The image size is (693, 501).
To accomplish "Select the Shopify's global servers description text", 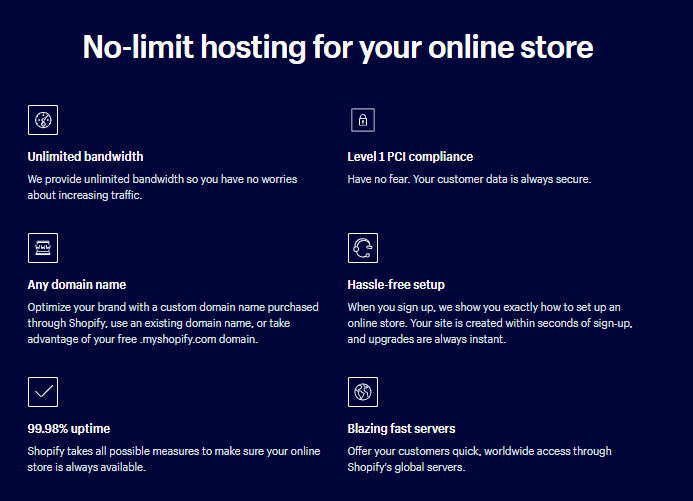I will pyautogui.click(x=479, y=459).
